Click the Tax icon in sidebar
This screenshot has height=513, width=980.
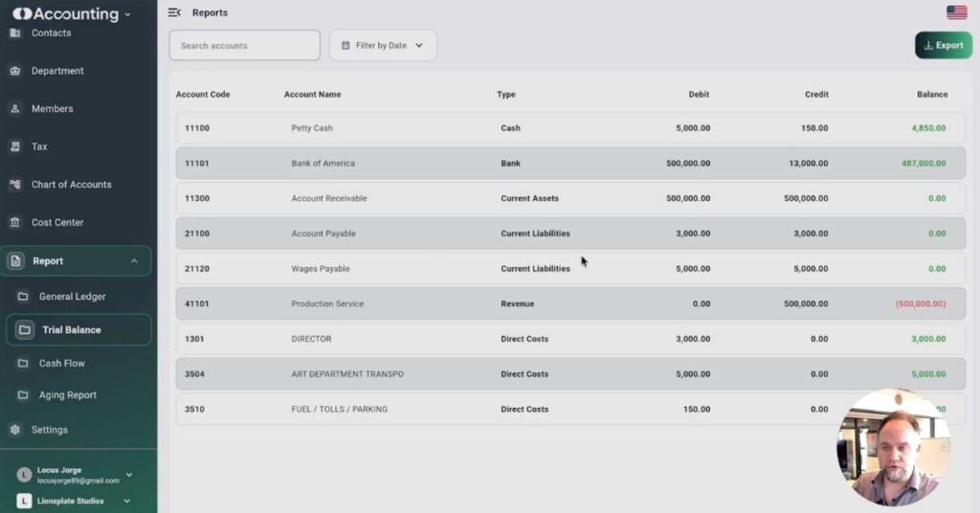(14, 146)
